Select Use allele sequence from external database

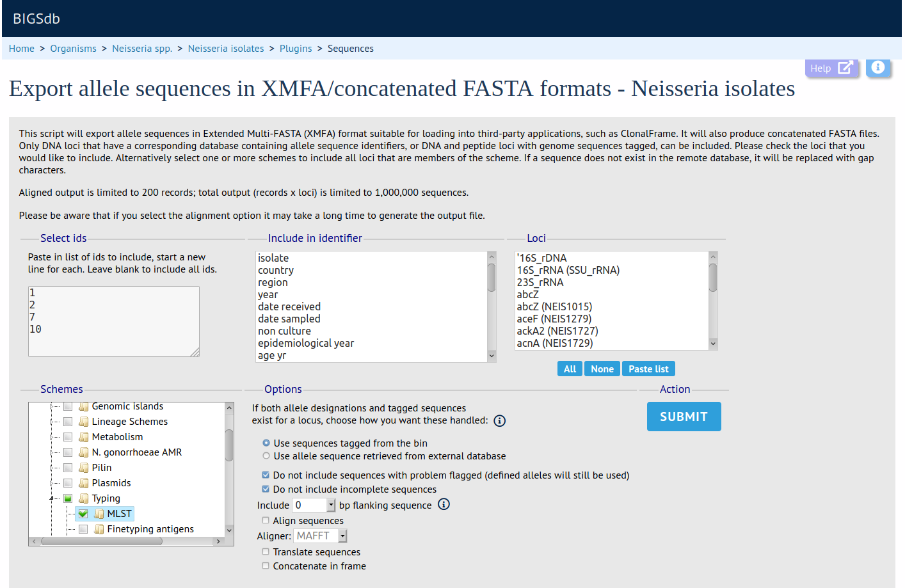click(x=266, y=456)
